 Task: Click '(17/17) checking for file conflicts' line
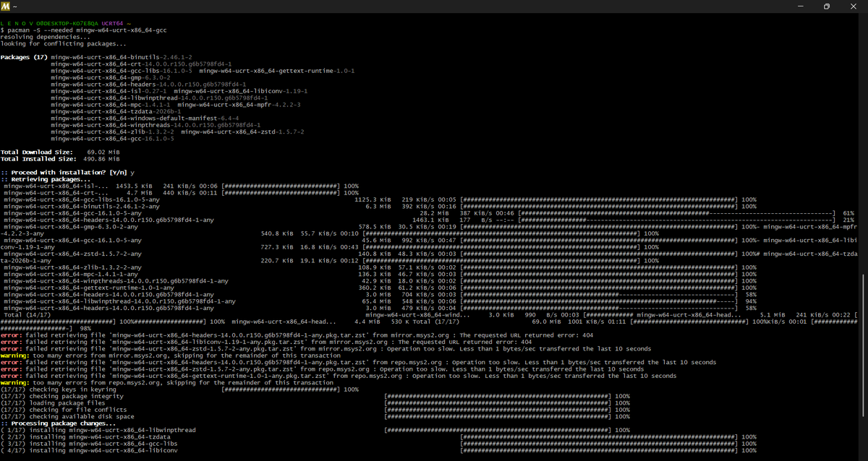315,410
